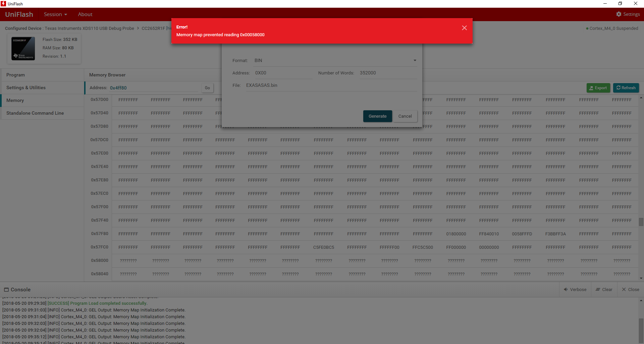
Task: Click the Console panel icon
Action: tap(6, 290)
